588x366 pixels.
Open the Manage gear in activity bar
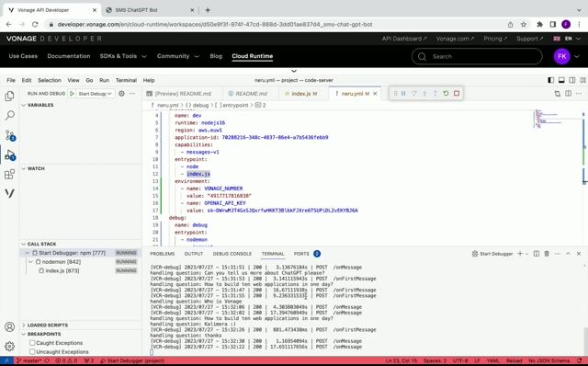[10, 346]
